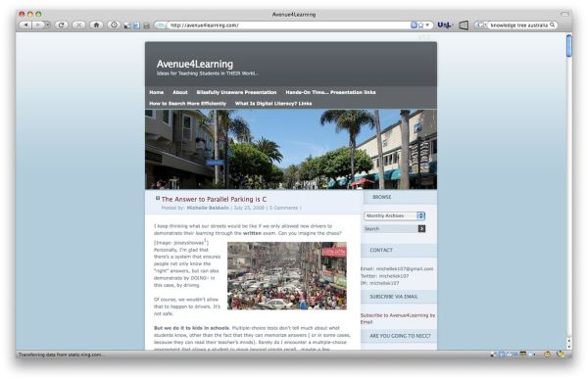The image size is (588, 380).
Task: Click the crowded street traffic photo
Action: coord(287,275)
